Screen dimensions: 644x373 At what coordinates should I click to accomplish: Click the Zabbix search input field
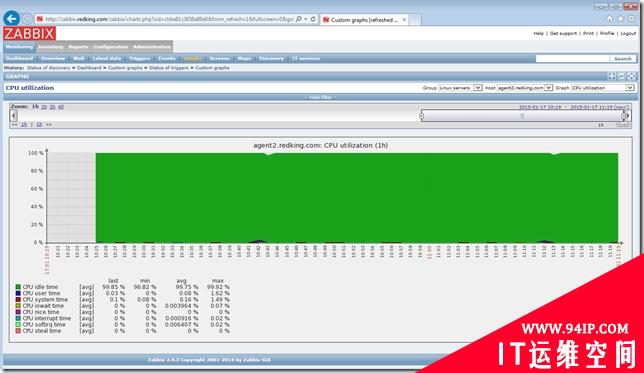[x=573, y=59]
